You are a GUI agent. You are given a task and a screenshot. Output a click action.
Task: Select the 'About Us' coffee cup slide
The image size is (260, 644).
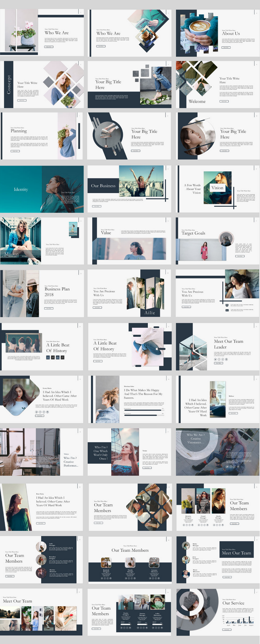[x=218, y=33]
